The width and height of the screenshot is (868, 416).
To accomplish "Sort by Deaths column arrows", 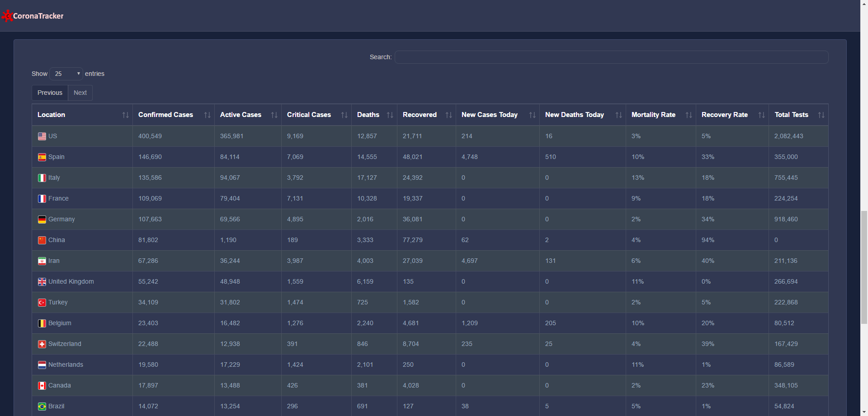I will 390,115.
